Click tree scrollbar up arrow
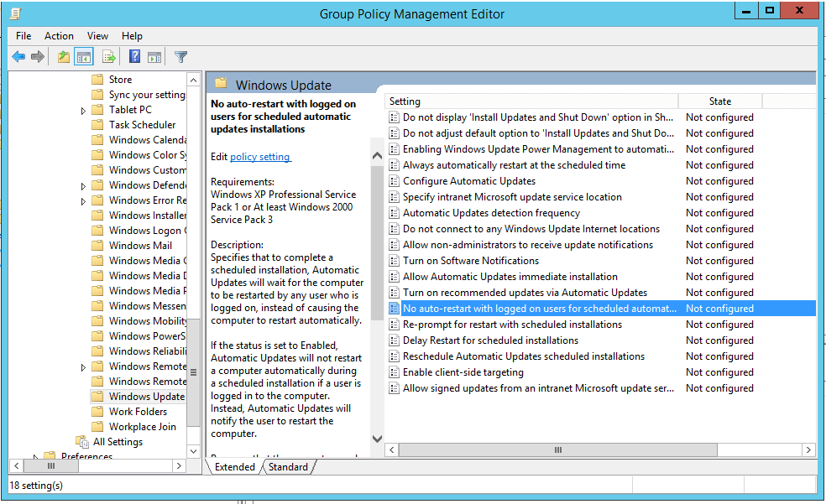 click(193, 80)
